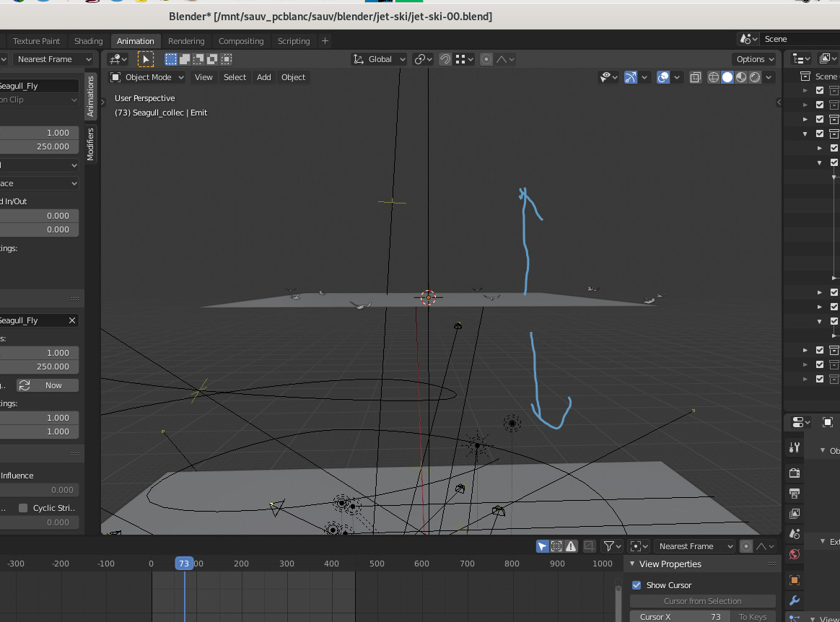Open the outliner display mode dropdown
Viewport: 840px width, 622px height.
click(x=828, y=59)
